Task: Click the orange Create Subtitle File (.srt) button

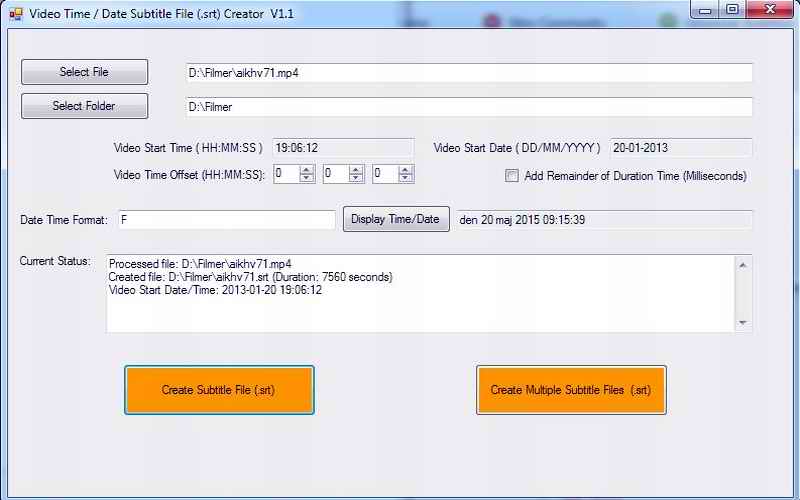Action: pyautogui.click(x=219, y=390)
